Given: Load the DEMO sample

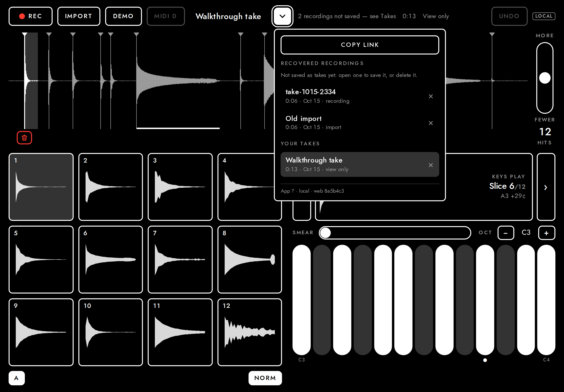Looking at the screenshot, I should click(123, 16).
